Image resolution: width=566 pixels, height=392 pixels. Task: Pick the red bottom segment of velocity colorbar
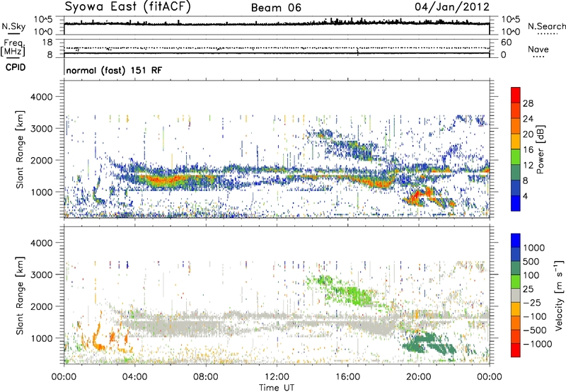tap(516, 350)
